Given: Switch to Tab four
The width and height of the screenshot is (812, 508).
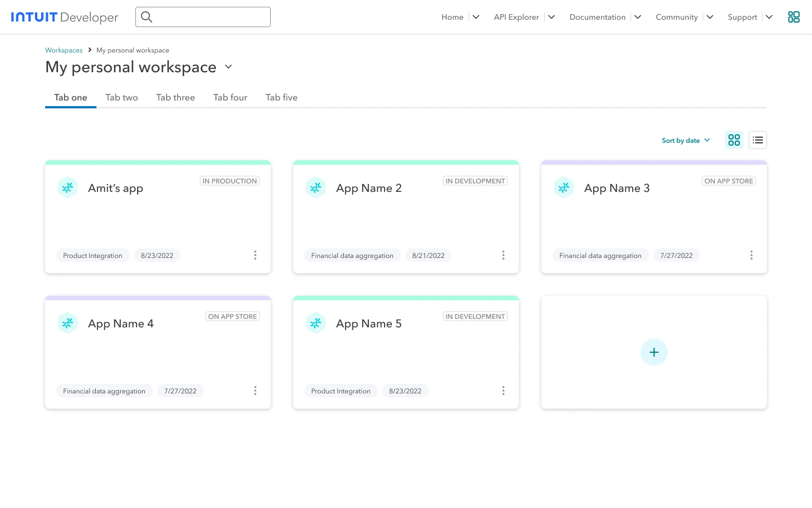Looking at the screenshot, I should point(230,98).
